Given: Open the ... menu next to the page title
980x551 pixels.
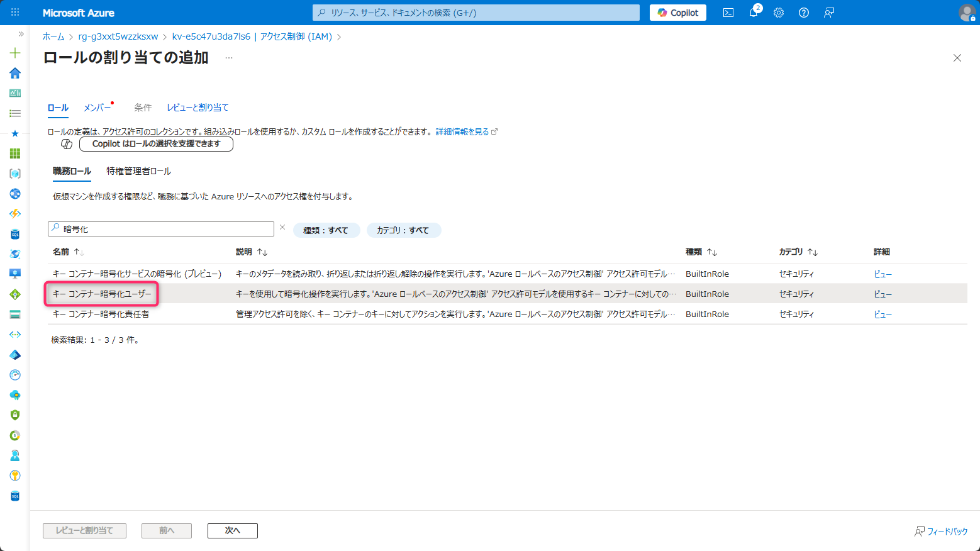Looking at the screenshot, I should click(x=228, y=57).
